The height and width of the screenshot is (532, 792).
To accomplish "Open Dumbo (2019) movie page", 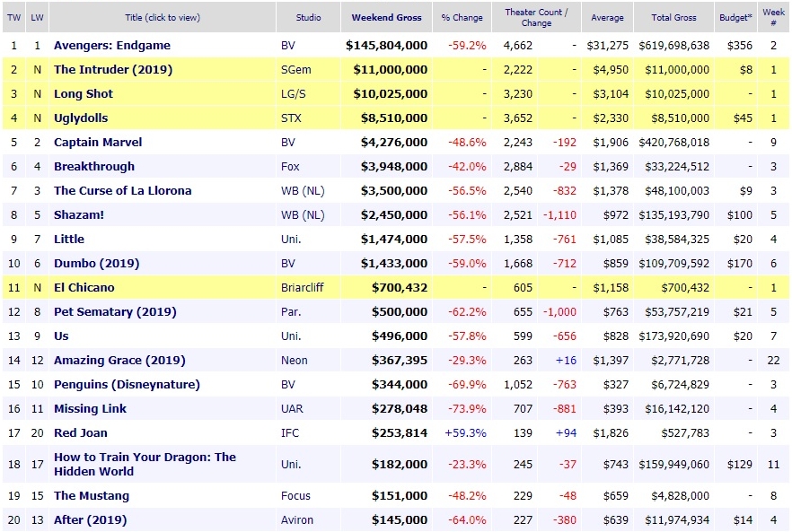I will [x=96, y=264].
